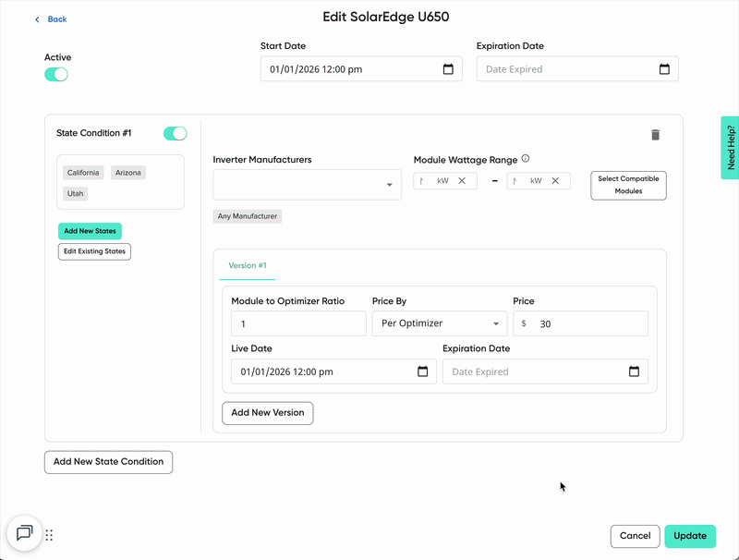Click Add New State Condition button

[x=108, y=462]
